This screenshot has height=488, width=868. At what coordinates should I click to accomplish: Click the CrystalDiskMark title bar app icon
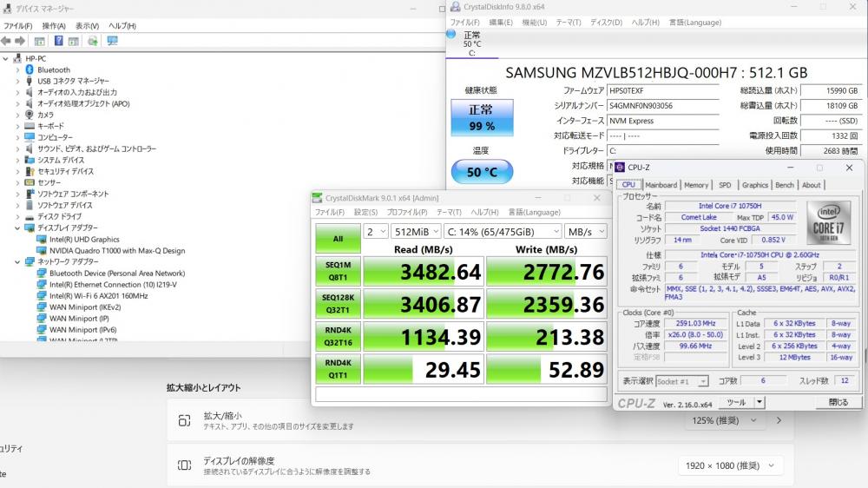[x=317, y=198]
